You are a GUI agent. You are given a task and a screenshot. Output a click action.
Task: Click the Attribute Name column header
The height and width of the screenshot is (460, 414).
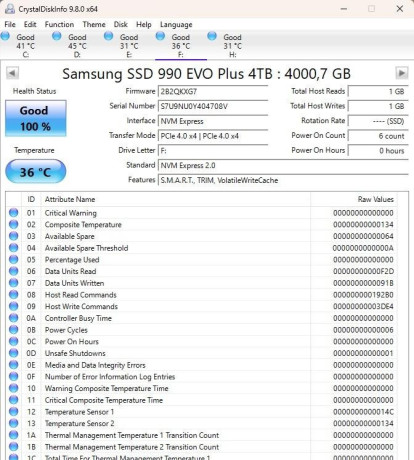(x=176, y=199)
